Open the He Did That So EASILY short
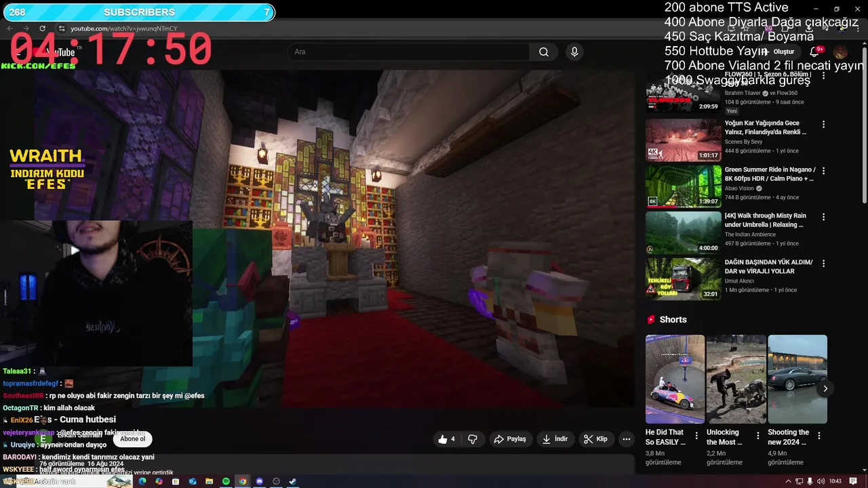Image resolution: width=868 pixels, height=488 pixels. (675, 380)
